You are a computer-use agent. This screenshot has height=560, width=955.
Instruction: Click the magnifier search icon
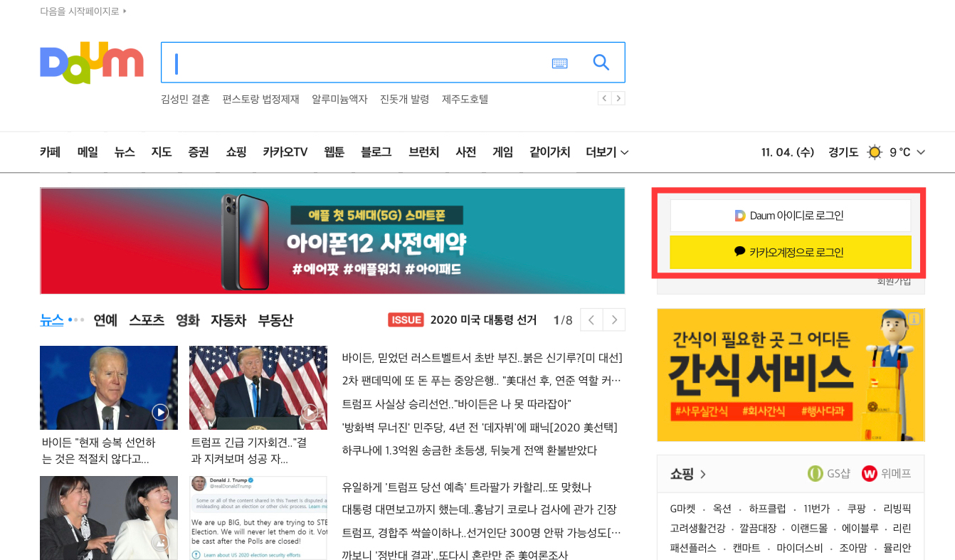pyautogui.click(x=601, y=63)
